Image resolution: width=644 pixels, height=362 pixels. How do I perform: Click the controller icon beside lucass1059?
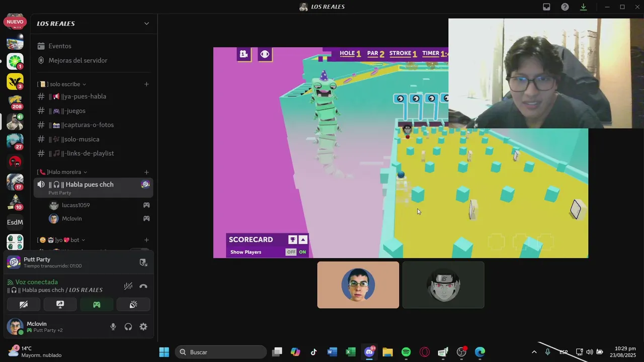tap(146, 205)
